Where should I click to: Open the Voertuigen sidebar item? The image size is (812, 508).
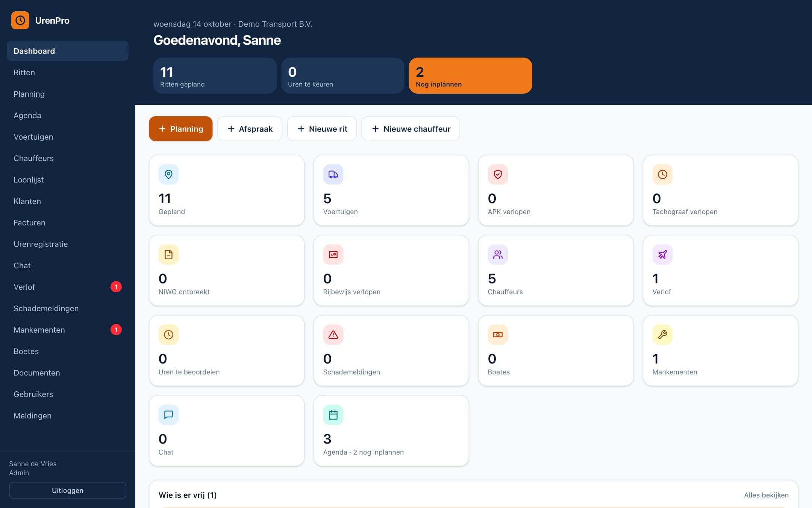click(x=68, y=137)
